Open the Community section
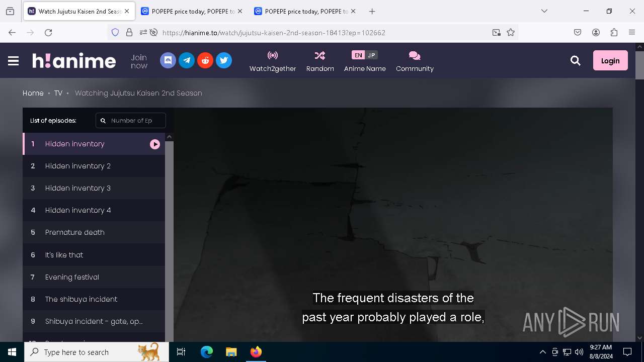This screenshot has width=644, height=362. click(x=415, y=61)
